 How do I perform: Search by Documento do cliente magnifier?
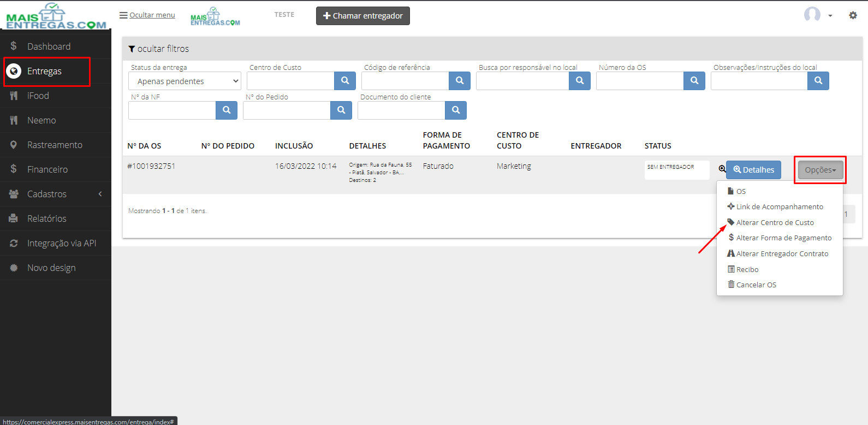(x=456, y=110)
